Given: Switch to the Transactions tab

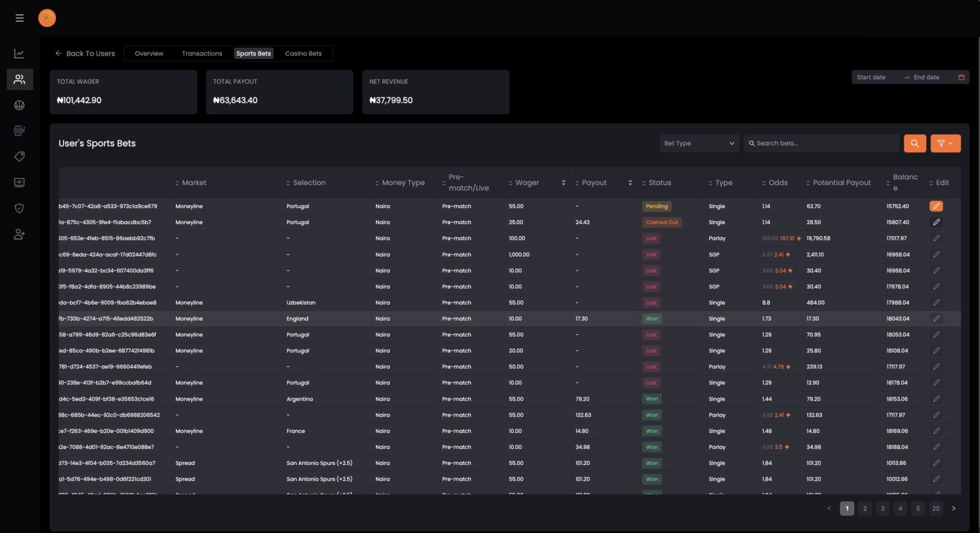Looking at the screenshot, I should [202, 53].
